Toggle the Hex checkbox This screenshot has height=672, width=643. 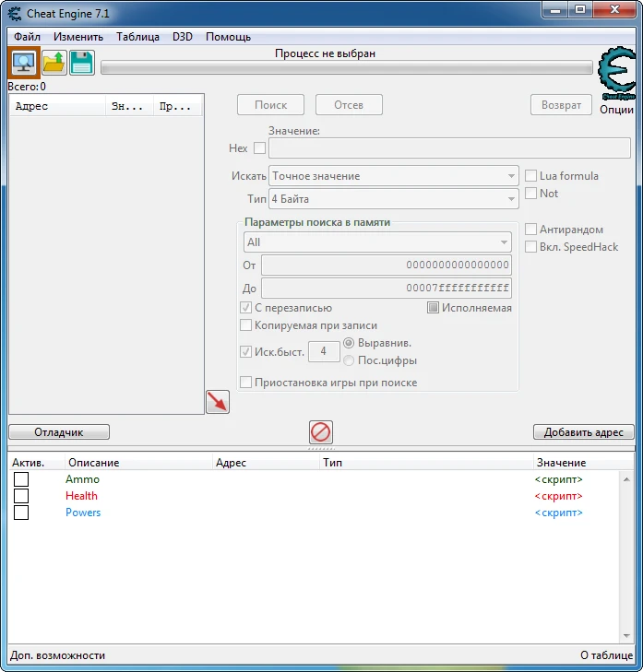coord(259,148)
